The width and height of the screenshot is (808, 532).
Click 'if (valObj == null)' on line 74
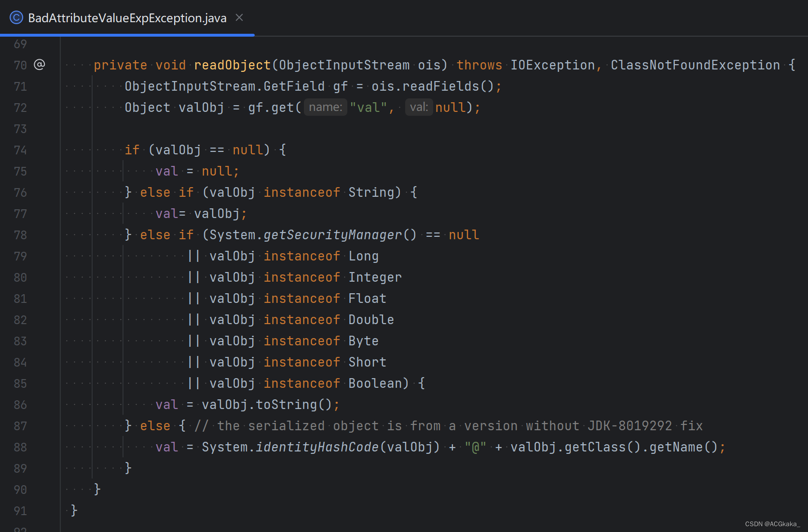coord(197,150)
